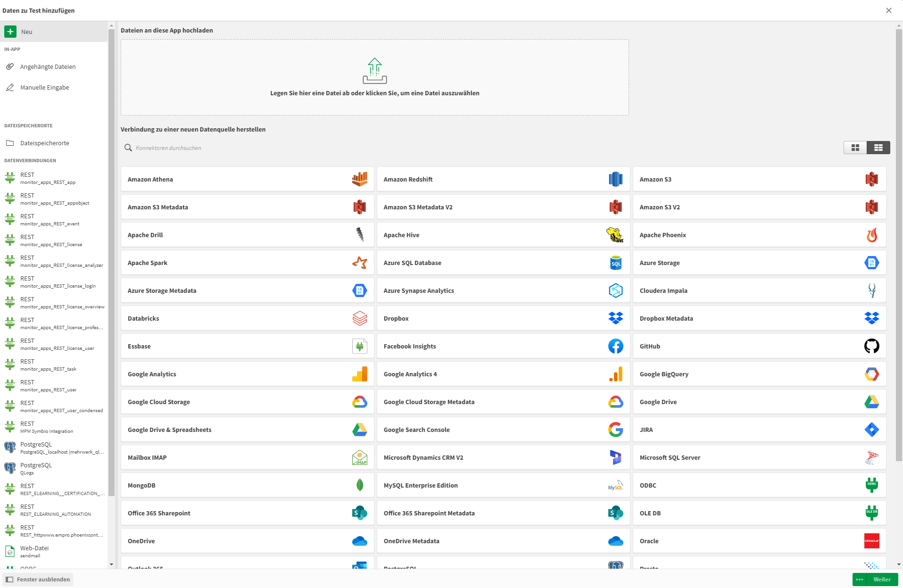Click the Oracle red logo icon
Image resolution: width=903 pixels, height=588 pixels.
(x=871, y=541)
